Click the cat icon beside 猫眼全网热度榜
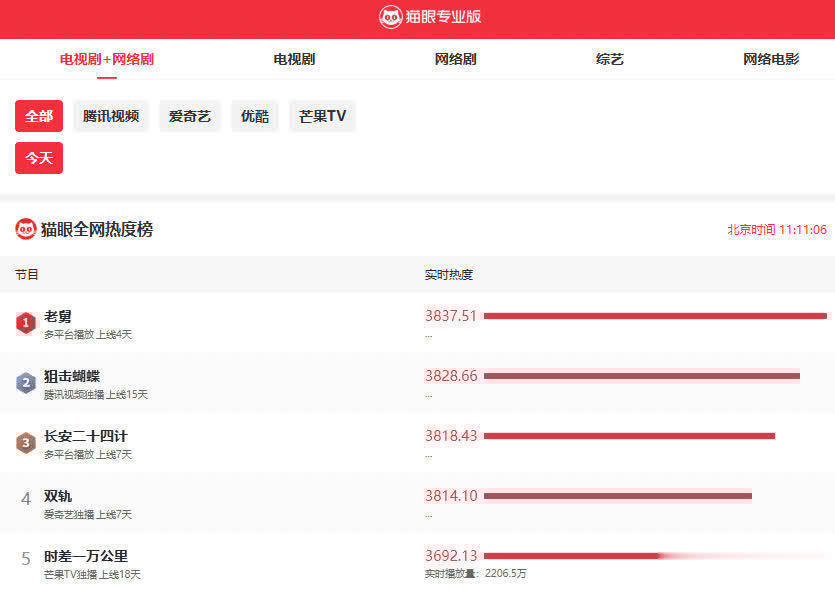Screen dimensions: 835x593 point(26,229)
